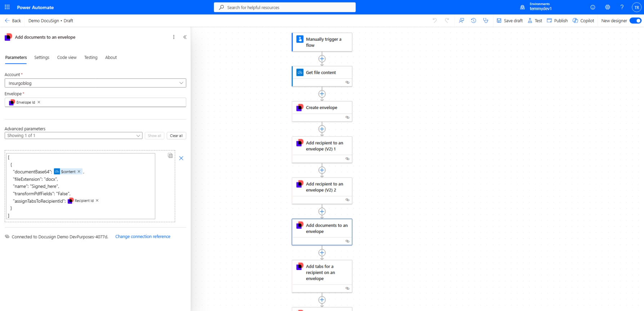Remove the Recipient Id token
644x311 pixels.
pos(97,200)
